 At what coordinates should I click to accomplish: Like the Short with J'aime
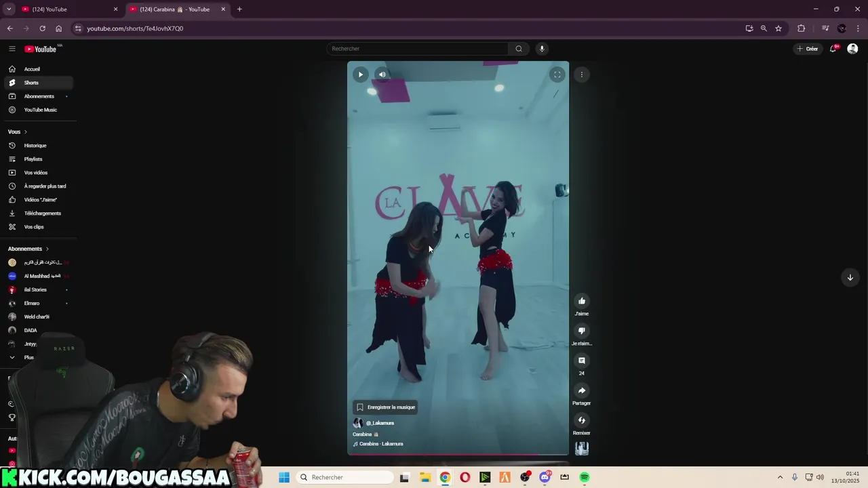click(581, 301)
